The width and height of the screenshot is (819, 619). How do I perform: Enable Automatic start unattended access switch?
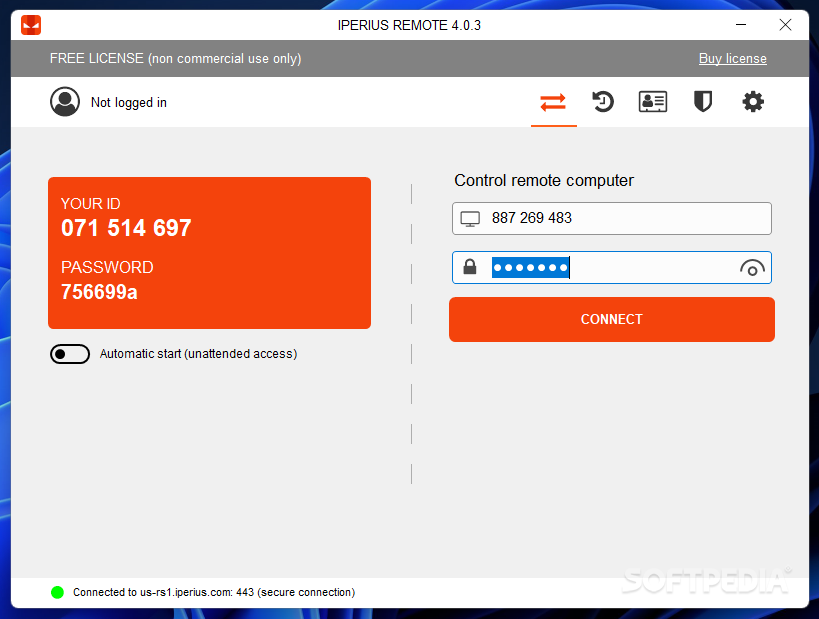tap(70, 354)
